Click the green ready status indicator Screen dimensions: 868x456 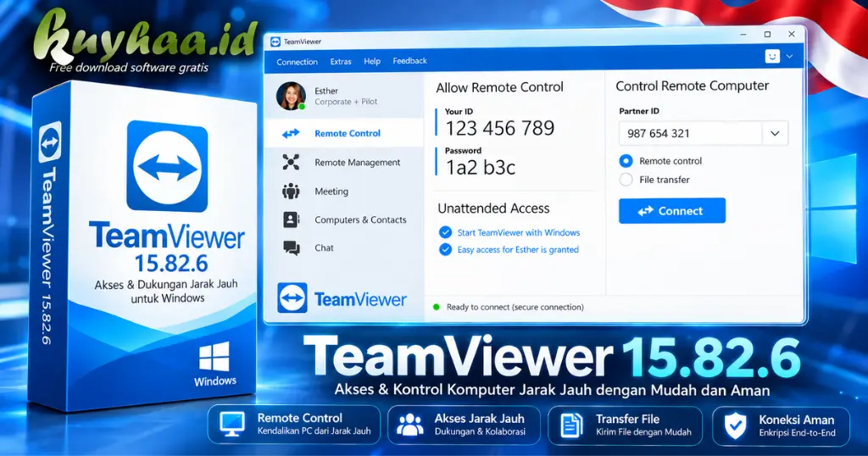437,307
